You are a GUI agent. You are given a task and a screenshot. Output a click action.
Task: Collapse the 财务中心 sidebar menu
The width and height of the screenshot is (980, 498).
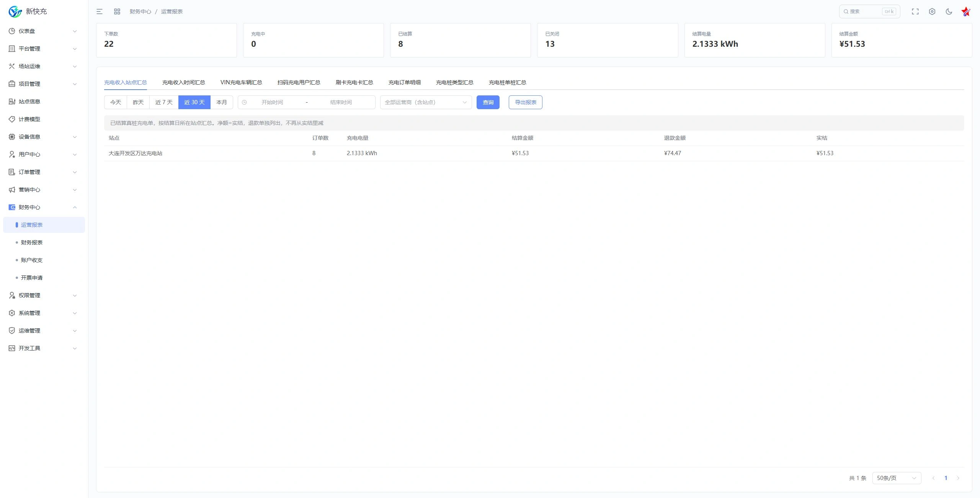point(44,207)
